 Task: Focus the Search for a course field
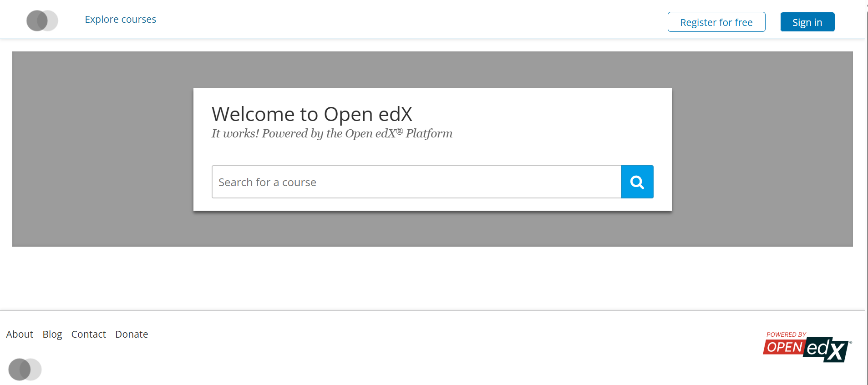coord(416,182)
